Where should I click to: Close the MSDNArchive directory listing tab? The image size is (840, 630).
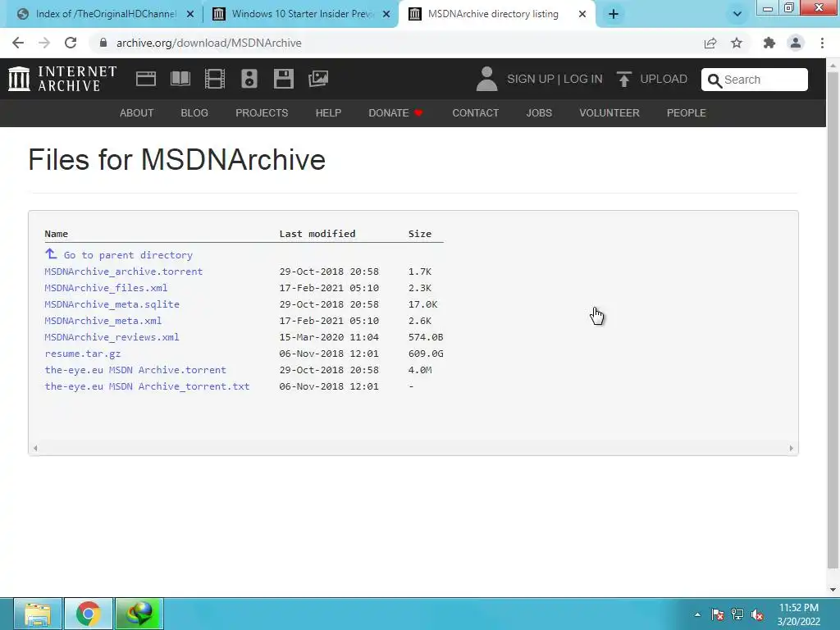[582, 14]
